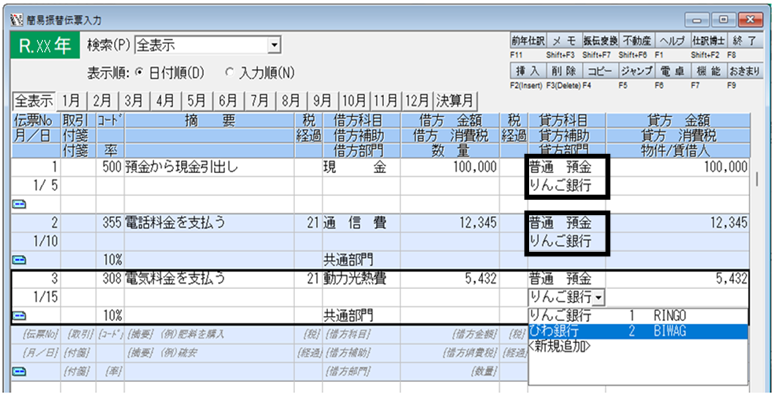Switch to the 9月 tab
Viewport: 773px width, 393px height.
(x=322, y=102)
